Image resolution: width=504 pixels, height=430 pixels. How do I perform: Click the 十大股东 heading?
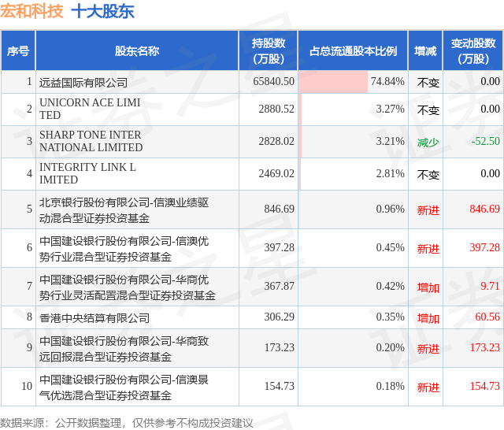102,11
